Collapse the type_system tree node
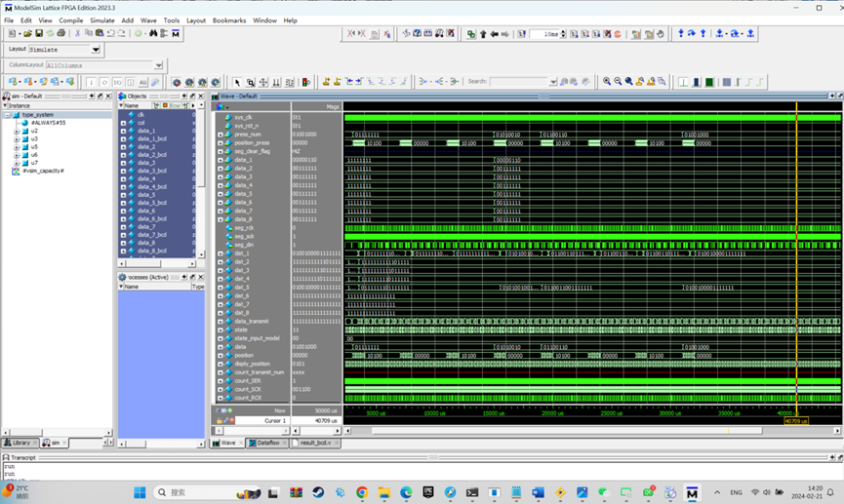 tap(8, 115)
